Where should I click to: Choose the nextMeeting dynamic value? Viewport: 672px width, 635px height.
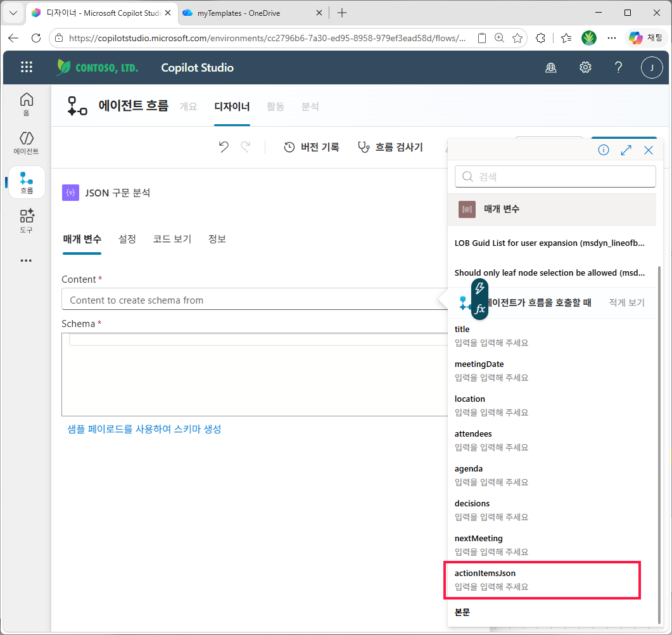[x=552, y=544]
